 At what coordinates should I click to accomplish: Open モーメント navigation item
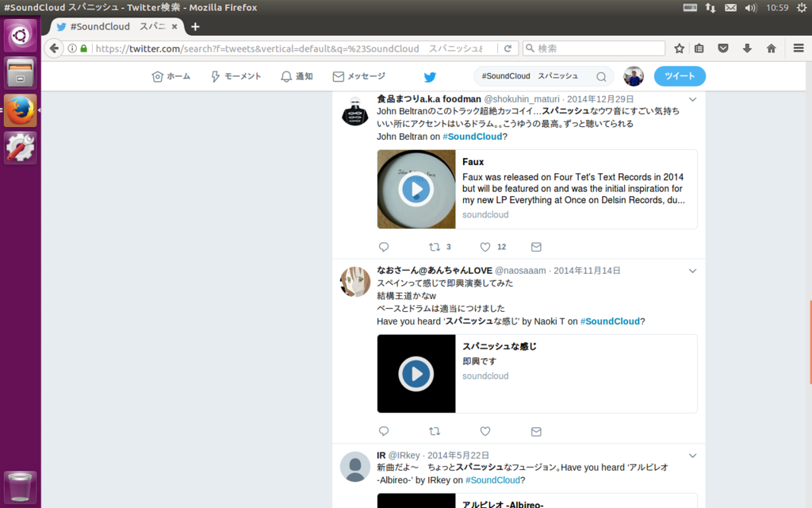[236, 77]
